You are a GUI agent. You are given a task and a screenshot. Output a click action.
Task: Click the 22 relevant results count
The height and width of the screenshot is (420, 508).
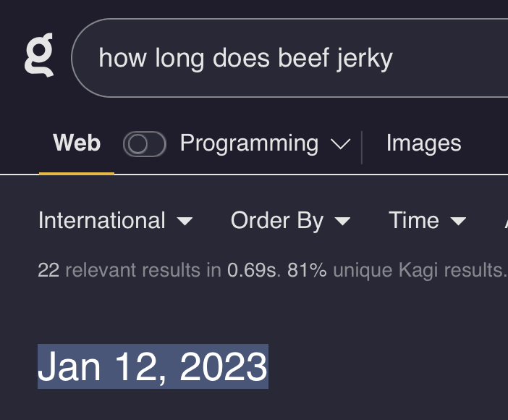(48, 270)
